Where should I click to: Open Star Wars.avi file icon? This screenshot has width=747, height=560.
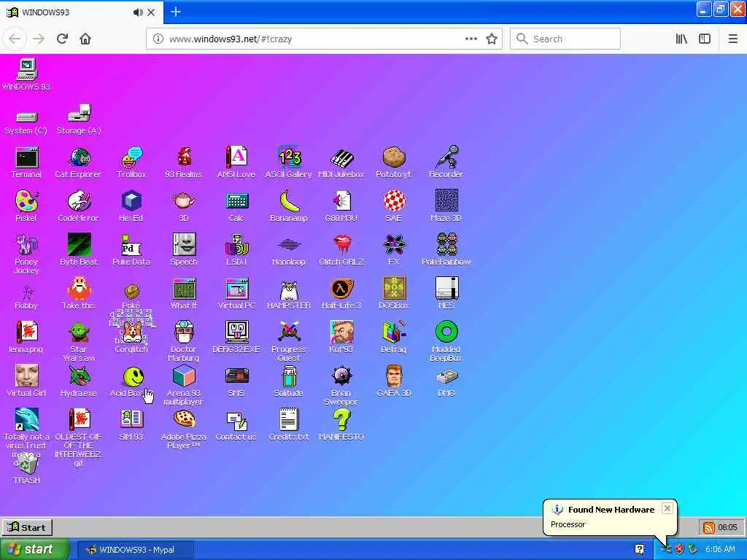tap(79, 332)
